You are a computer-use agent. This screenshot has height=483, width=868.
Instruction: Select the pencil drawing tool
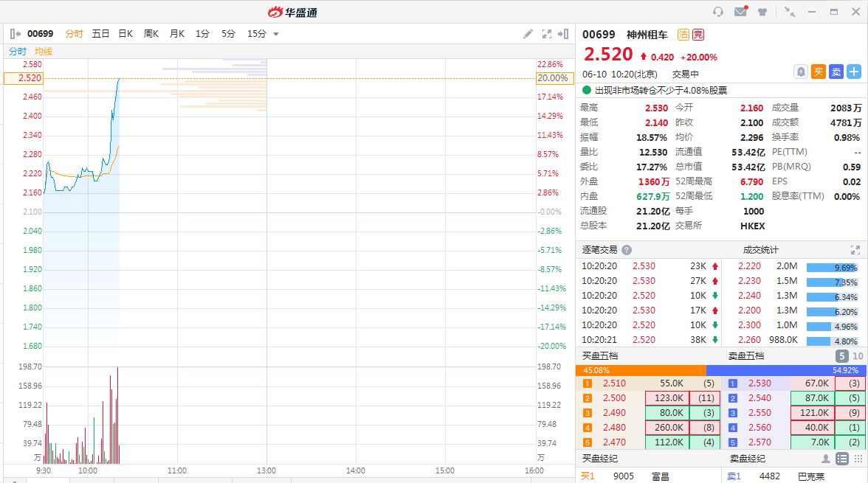point(528,34)
